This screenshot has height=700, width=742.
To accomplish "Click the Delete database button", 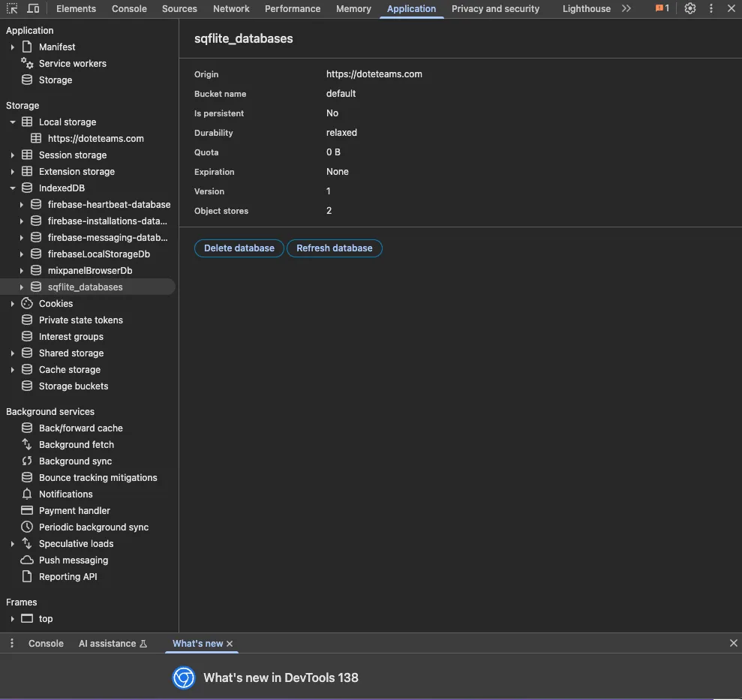I will click(x=239, y=248).
